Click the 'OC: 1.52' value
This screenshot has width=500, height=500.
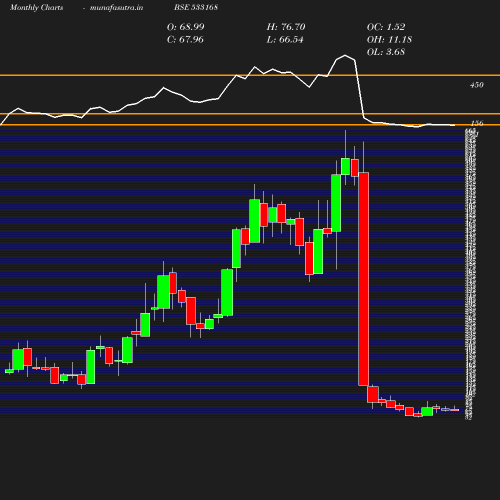(x=386, y=27)
